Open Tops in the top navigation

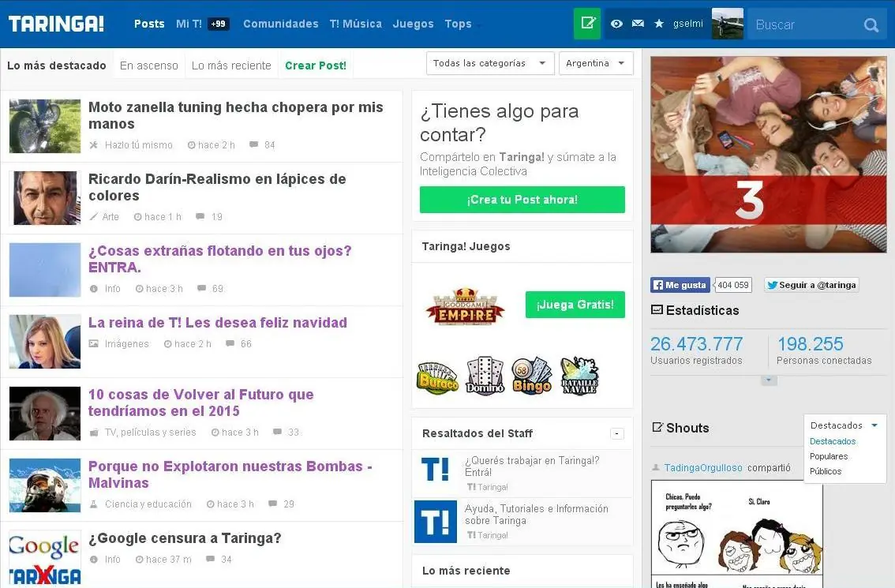[458, 24]
